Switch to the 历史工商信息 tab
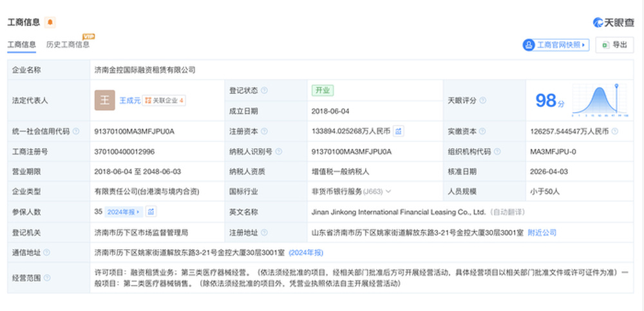The image size is (644, 311). [68, 45]
